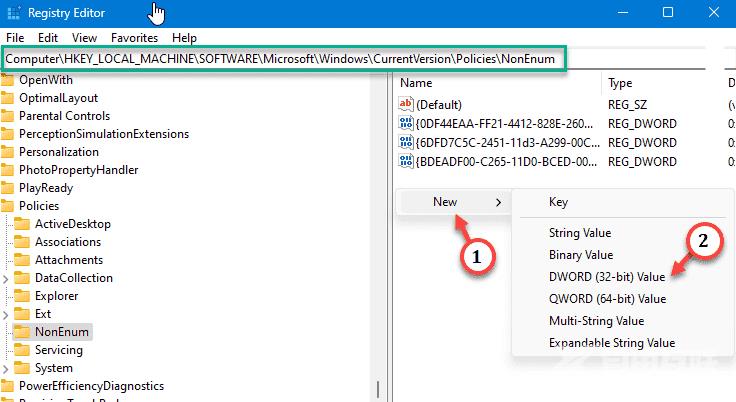Select the {BDEADF00-C265-11D0-BCED-00 value name
The height and width of the screenshot is (402, 736).
click(506, 162)
